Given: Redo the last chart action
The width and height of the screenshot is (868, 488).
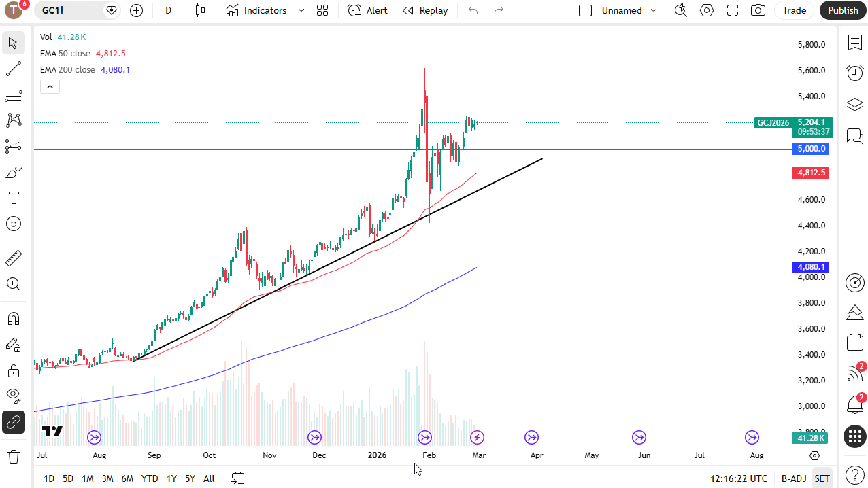Looking at the screenshot, I should tap(499, 10).
